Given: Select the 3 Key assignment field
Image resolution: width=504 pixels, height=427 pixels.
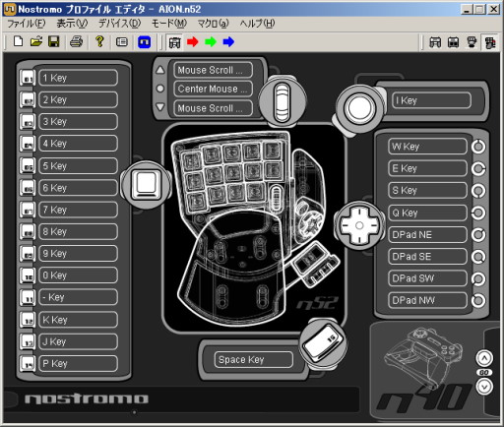Looking at the screenshot, I should [78, 122].
